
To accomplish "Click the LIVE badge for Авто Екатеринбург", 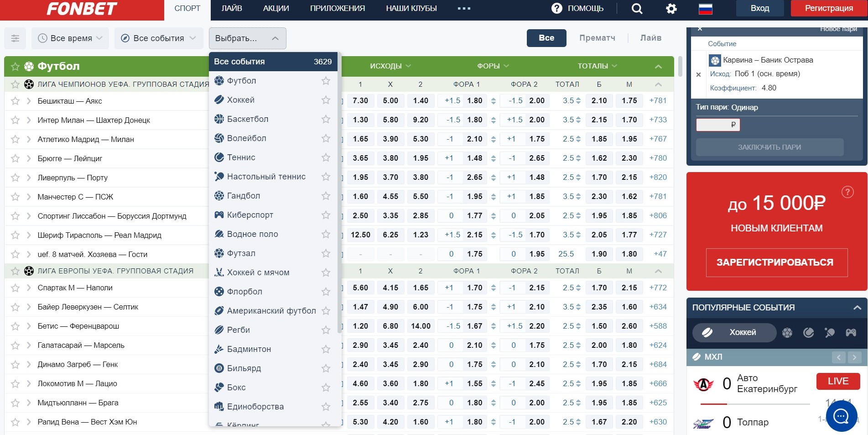I will coord(838,382).
